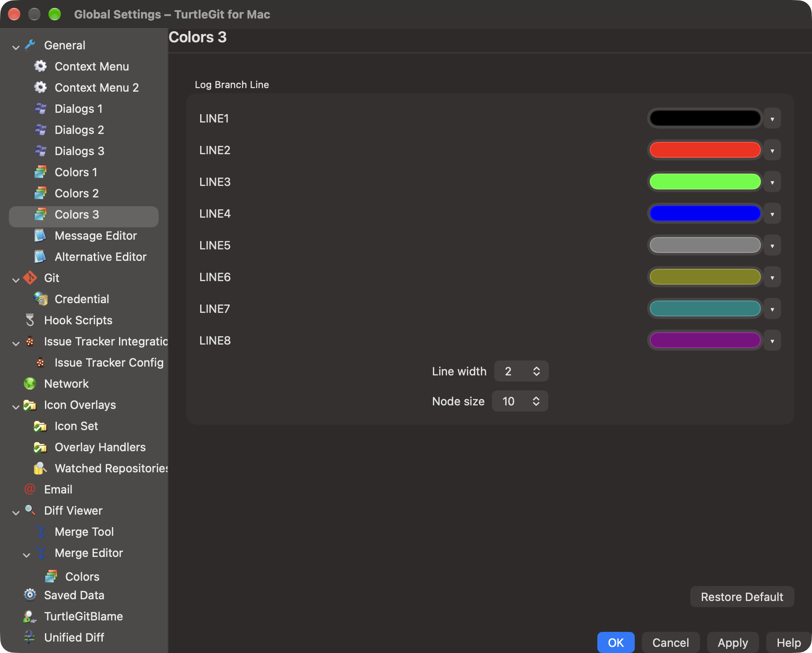Click the Diff Viewer magnifier icon
The width and height of the screenshot is (812, 653).
coord(30,510)
